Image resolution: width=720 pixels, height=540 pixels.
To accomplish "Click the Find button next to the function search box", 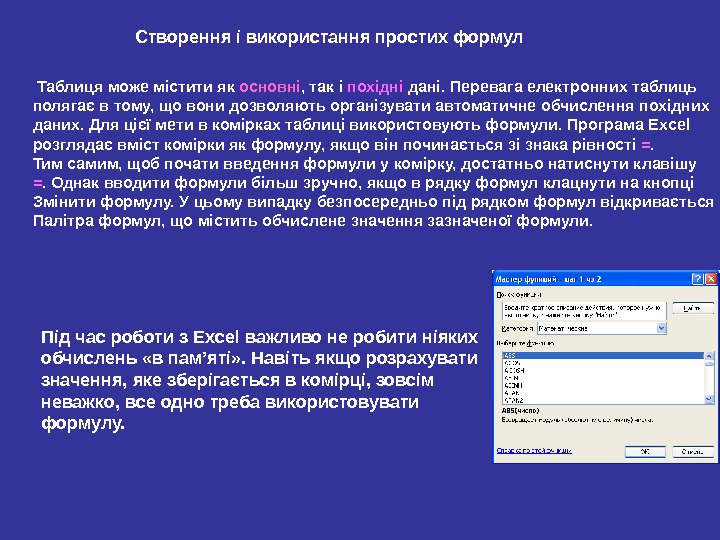I will (x=693, y=308).
